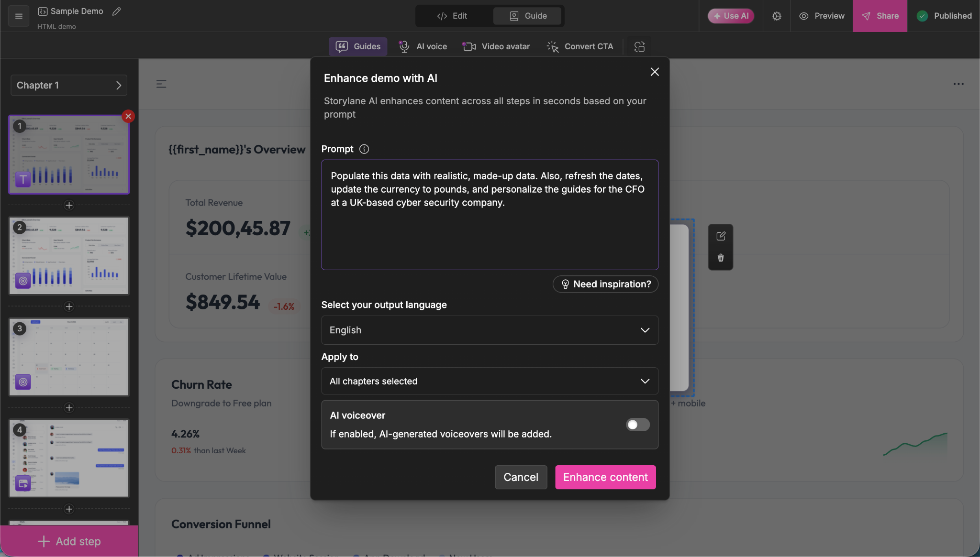980x557 pixels.
Task: Select step 3 thumbnail
Action: click(69, 357)
